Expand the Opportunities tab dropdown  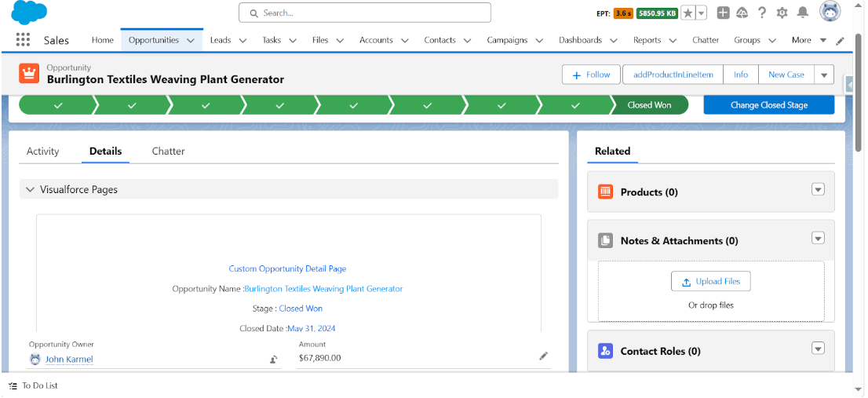click(x=191, y=40)
